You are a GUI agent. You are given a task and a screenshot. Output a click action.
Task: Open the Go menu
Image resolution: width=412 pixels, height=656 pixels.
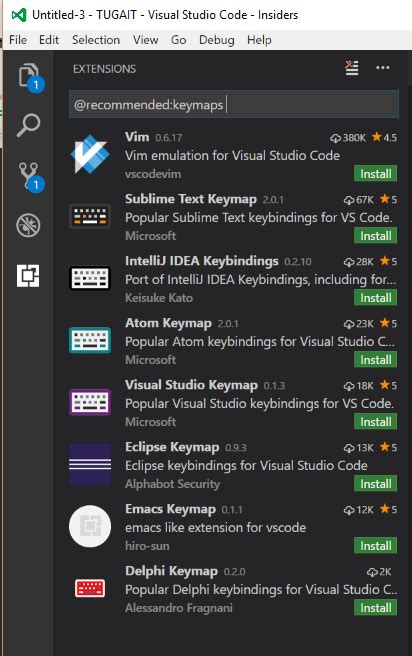(x=179, y=40)
